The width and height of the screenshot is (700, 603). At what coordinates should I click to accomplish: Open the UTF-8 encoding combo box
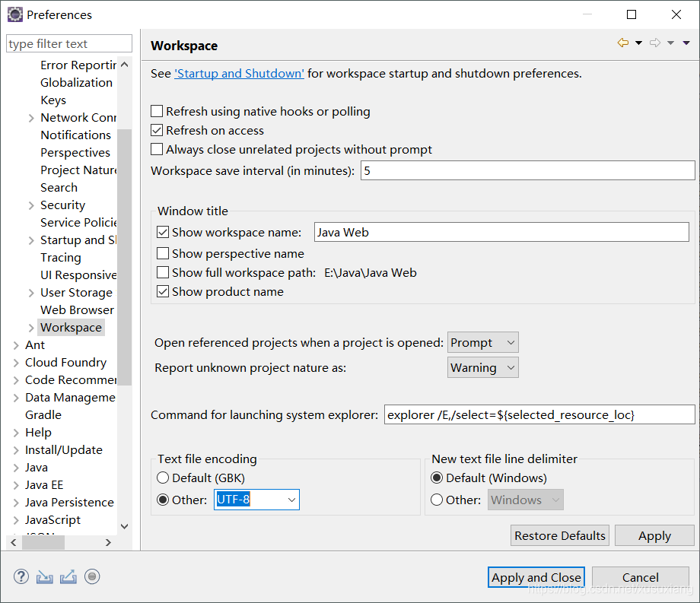tap(256, 500)
